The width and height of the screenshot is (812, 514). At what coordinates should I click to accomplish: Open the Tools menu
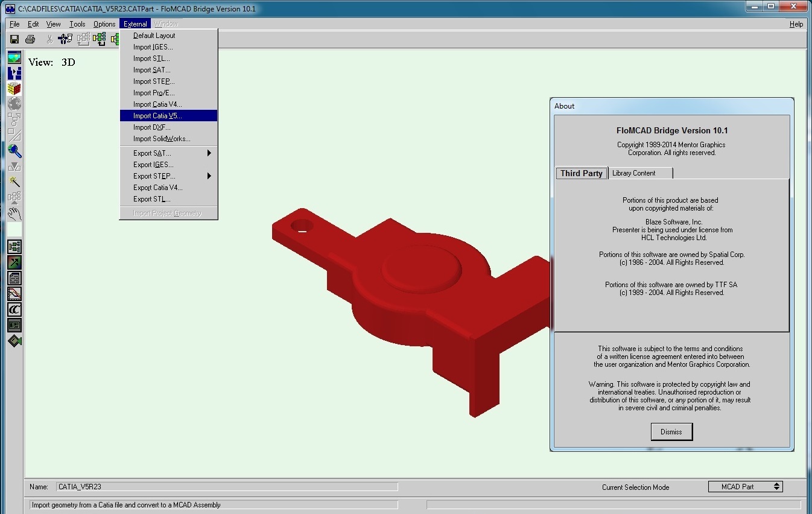coord(77,24)
